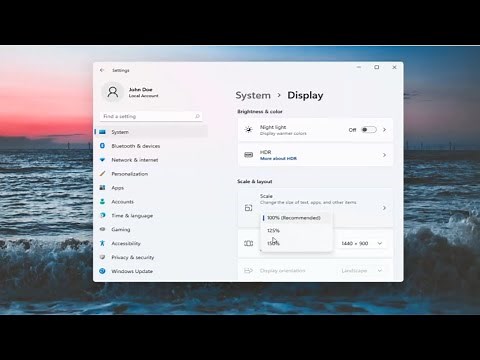480x360 pixels.
Task: Open Accounts settings page
Action: [152, 202]
